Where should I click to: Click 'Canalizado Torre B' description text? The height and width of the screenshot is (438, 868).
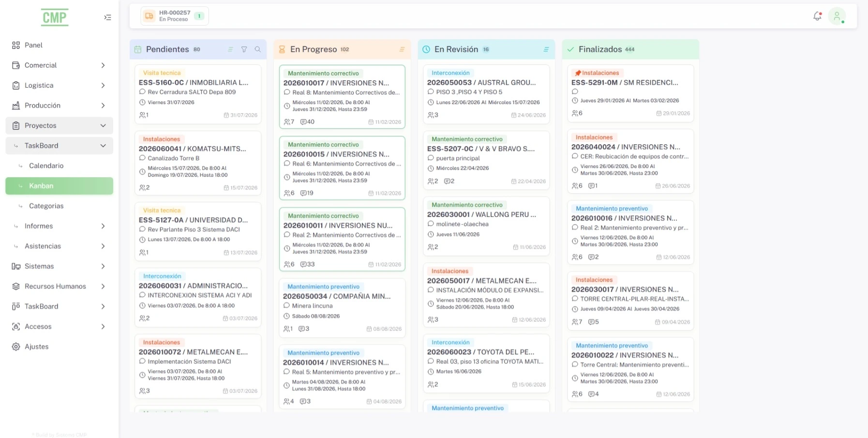174,158
